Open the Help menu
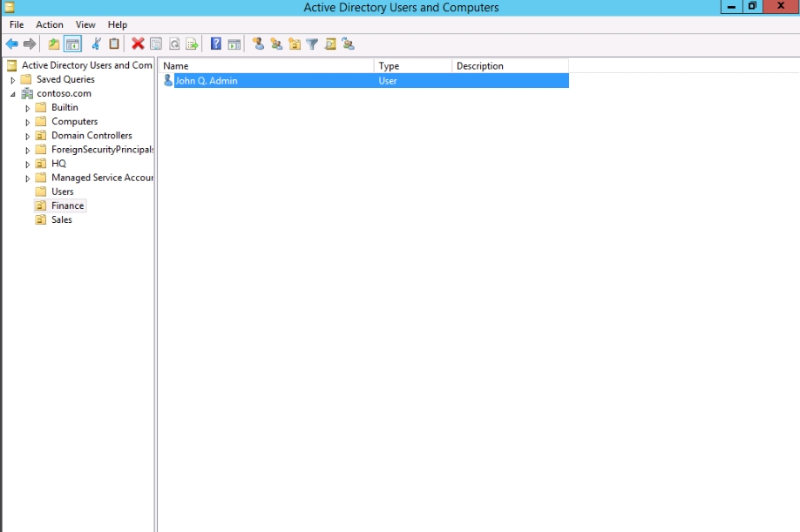Viewport: 800px width, 532px height. 118,24
